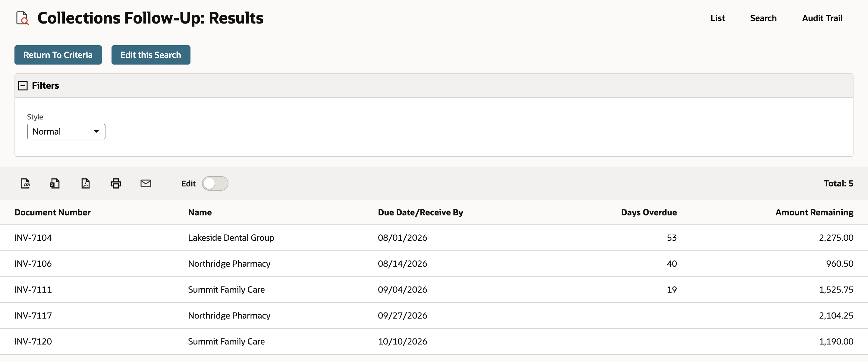Screen dimensions: 868x362
Task: Click due date 08/01/2026
Action: click(402, 237)
